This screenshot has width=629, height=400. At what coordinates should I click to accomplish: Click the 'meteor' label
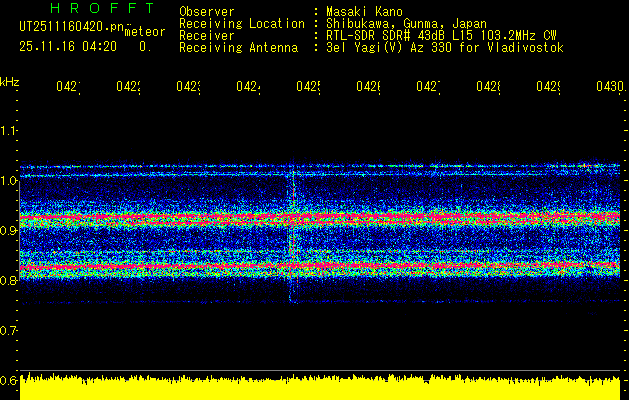[x=145, y=32]
